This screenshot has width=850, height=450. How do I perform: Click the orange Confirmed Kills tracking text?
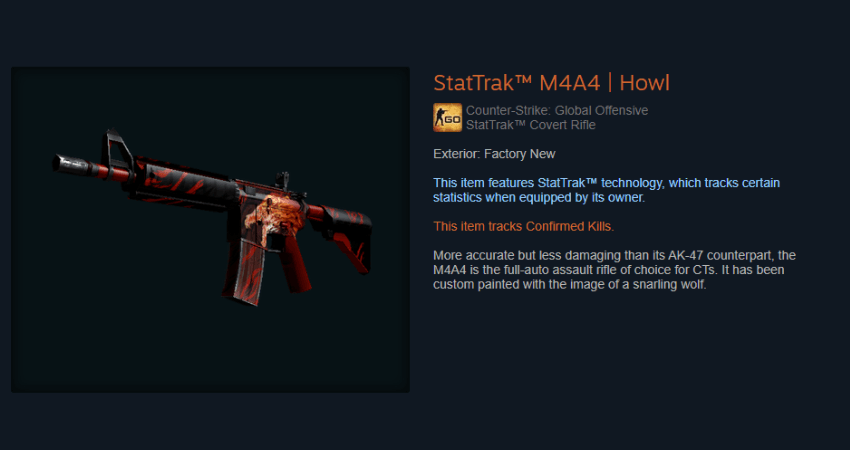(x=524, y=227)
